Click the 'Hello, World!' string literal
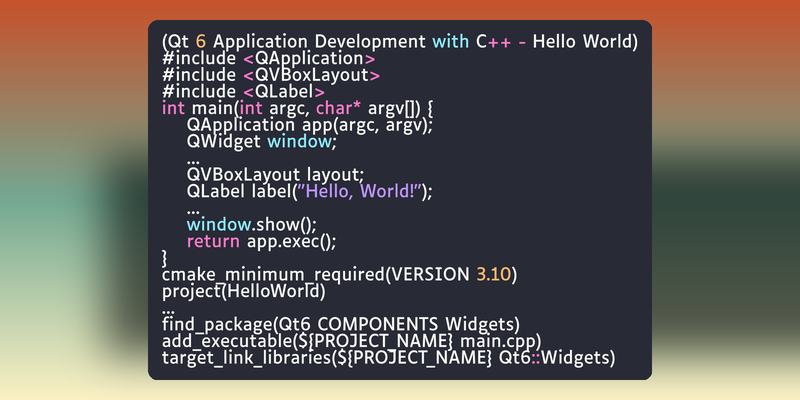The image size is (800, 400). click(x=361, y=191)
